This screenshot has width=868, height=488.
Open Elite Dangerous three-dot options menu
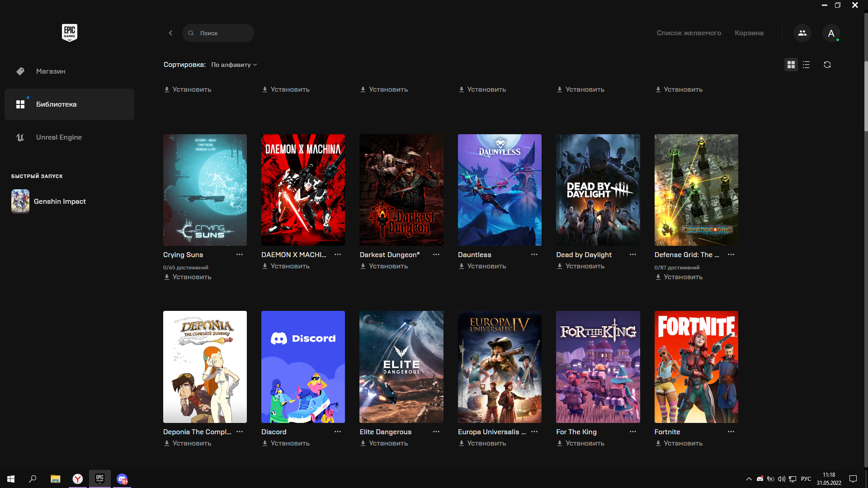(436, 432)
